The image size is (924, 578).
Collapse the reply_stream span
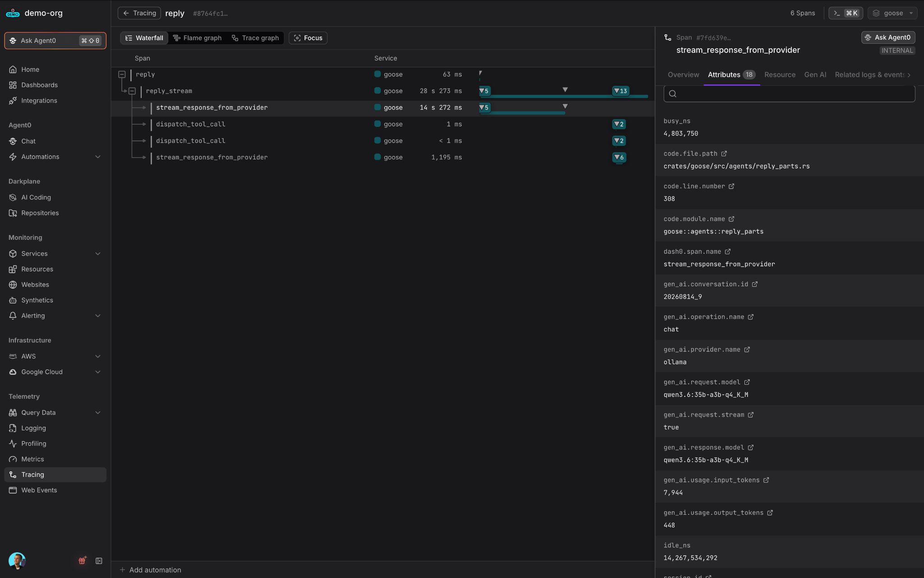click(x=132, y=91)
